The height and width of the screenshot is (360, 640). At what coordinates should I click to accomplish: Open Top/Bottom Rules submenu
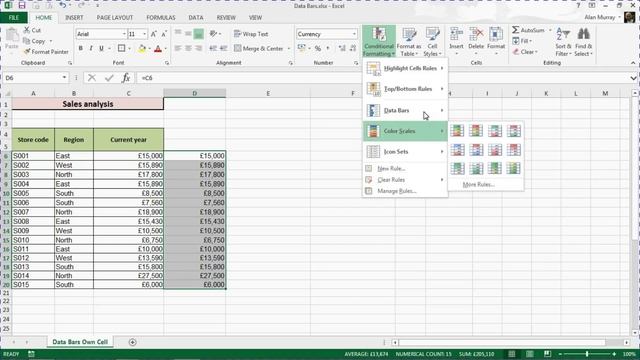(405, 89)
